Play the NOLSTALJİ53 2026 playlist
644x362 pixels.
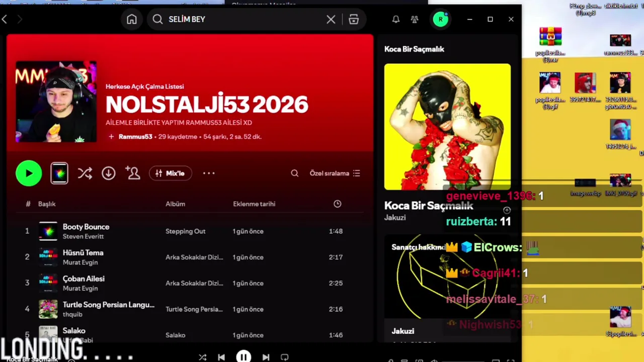click(29, 173)
